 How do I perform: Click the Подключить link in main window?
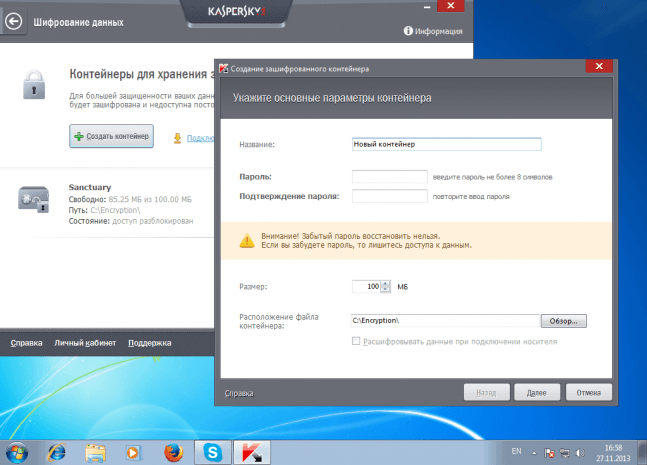[201, 138]
